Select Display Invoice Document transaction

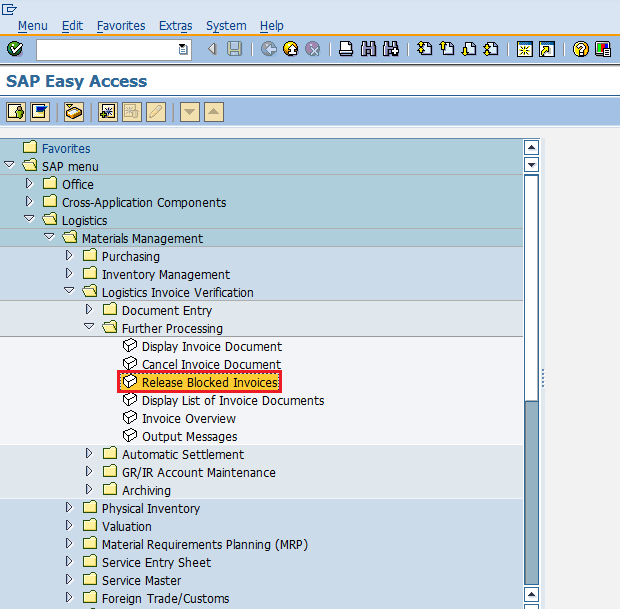212,346
